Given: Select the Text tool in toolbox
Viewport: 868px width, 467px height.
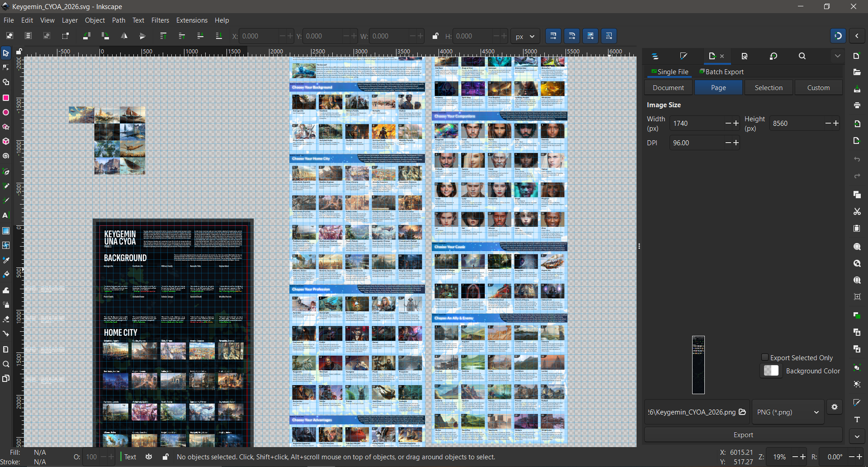Looking at the screenshot, I should click(6, 215).
